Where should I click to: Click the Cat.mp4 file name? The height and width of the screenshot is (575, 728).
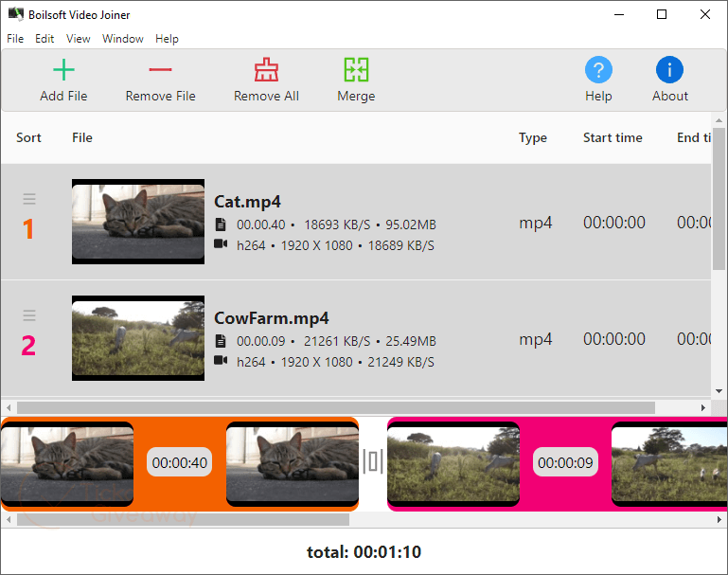coord(247,202)
